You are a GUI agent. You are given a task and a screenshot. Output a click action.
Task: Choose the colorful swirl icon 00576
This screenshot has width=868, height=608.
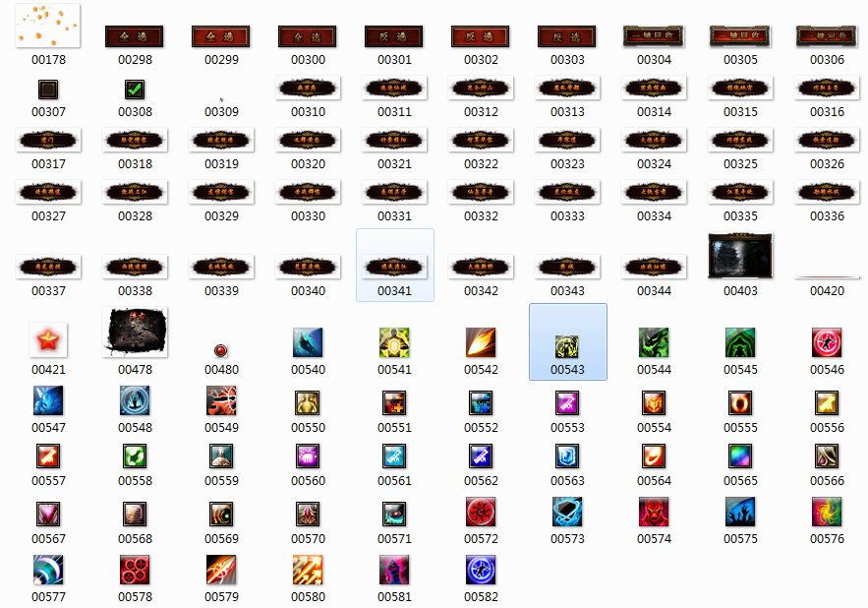[827, 512]
